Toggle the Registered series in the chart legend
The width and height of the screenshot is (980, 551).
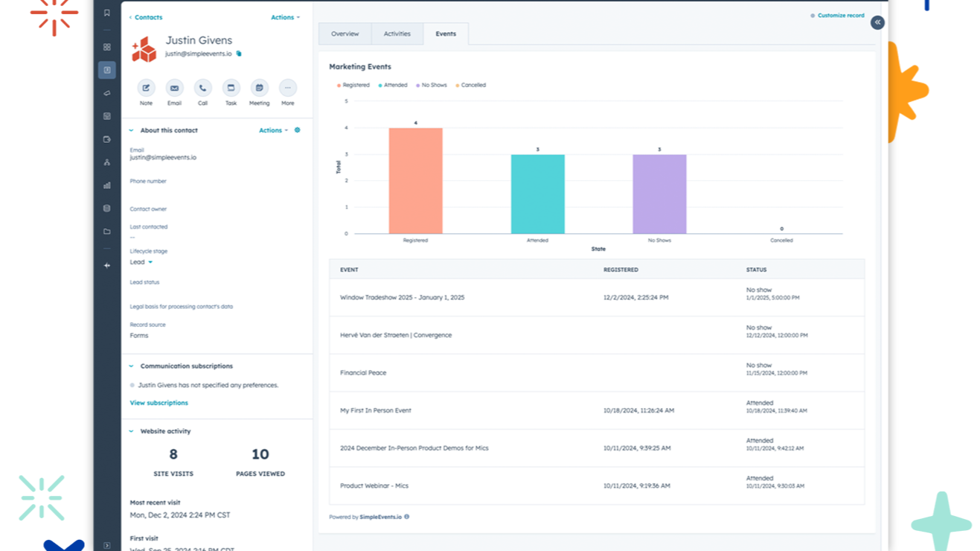(x=353, y=85)
